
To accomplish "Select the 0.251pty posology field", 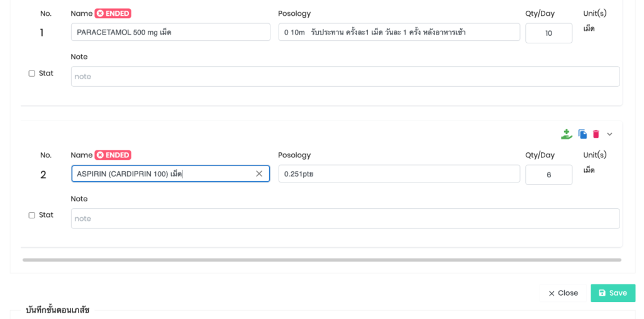I will pos(399,174).
